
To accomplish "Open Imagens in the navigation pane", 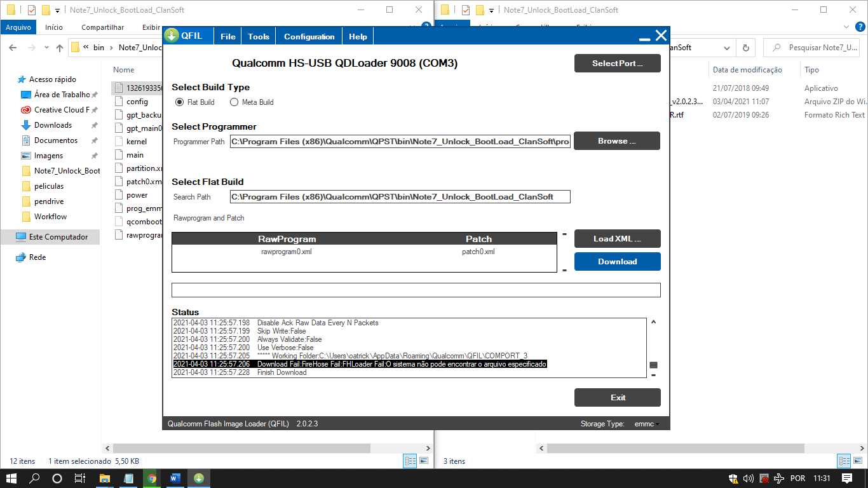I will pyautogui.click(x=48, y=156).
